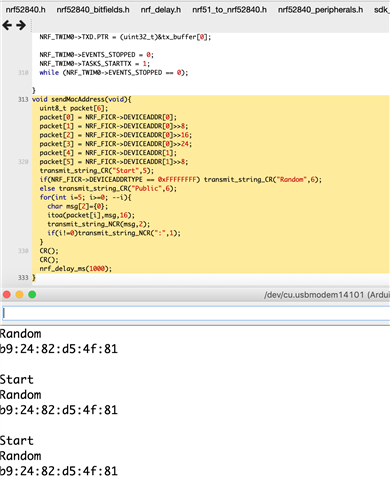
Task: Go back with the left arrow
Action: 7,25
